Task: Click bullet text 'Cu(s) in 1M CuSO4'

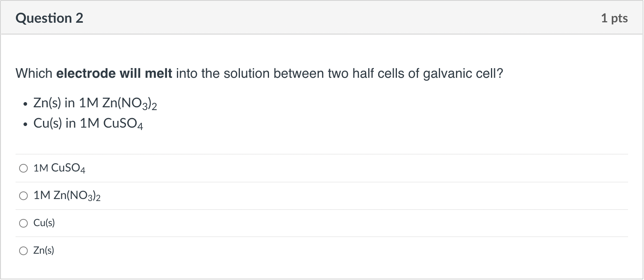Action: (88, 124)
